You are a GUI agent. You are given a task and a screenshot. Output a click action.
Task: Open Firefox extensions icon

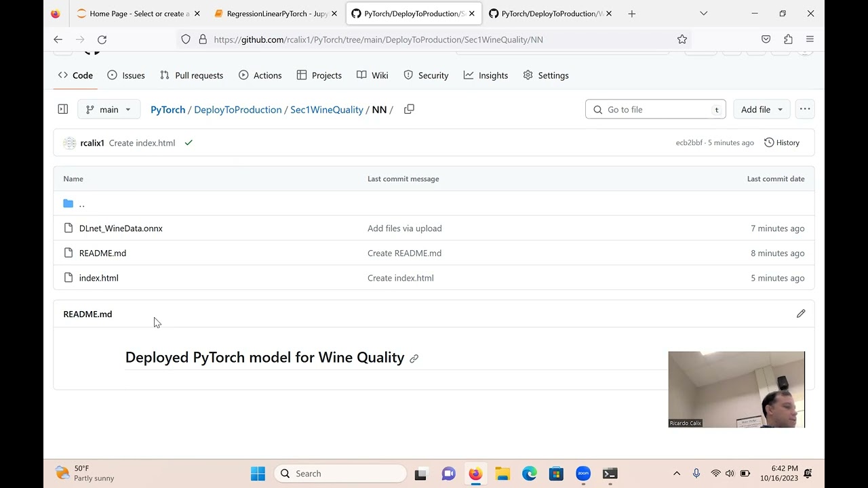788,39
